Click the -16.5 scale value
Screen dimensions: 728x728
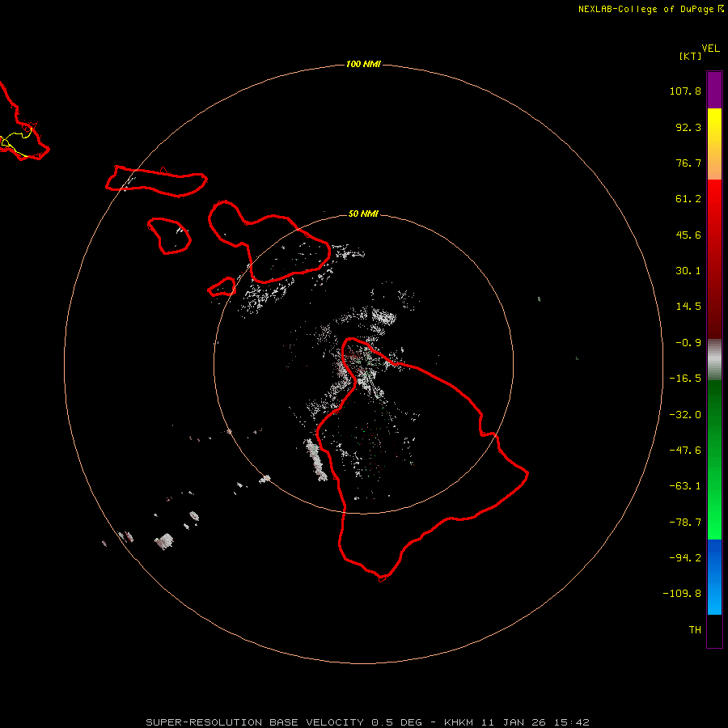click(685, 379)
